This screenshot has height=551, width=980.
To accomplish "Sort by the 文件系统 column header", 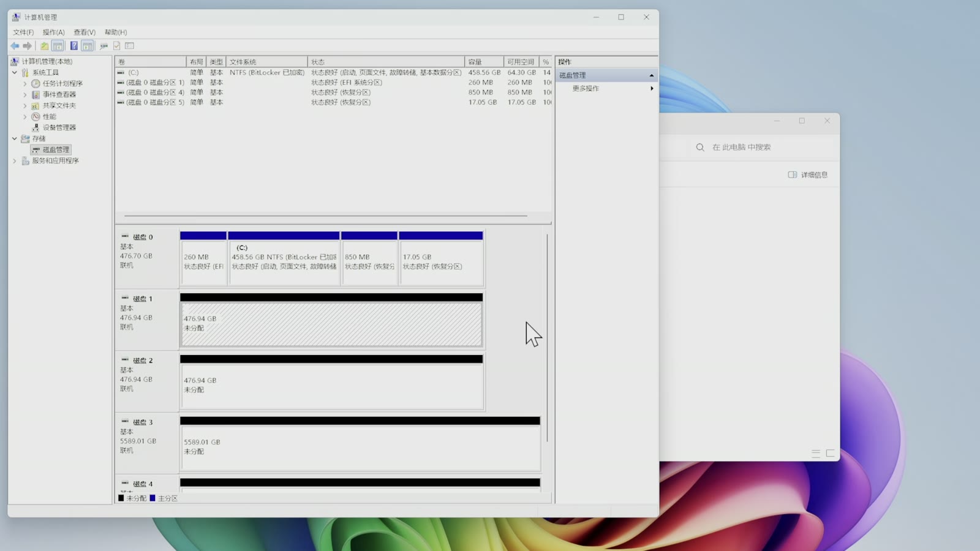I will 267,62.
